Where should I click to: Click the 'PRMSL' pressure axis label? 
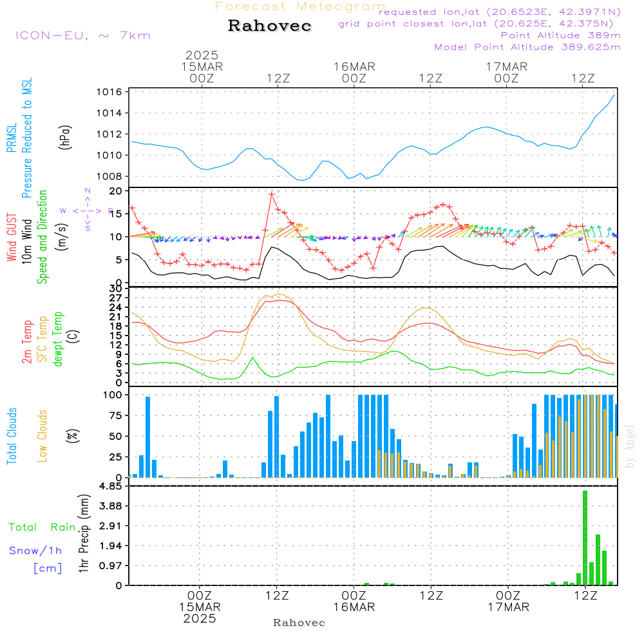[12, 138]
